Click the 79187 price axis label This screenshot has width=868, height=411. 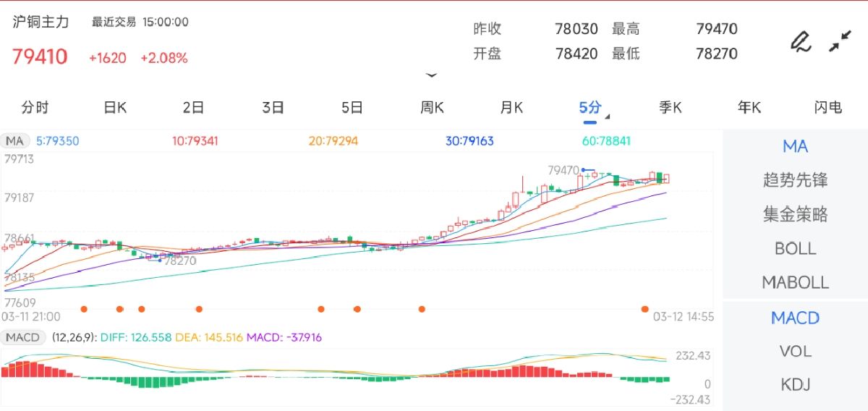pos(19,198)
